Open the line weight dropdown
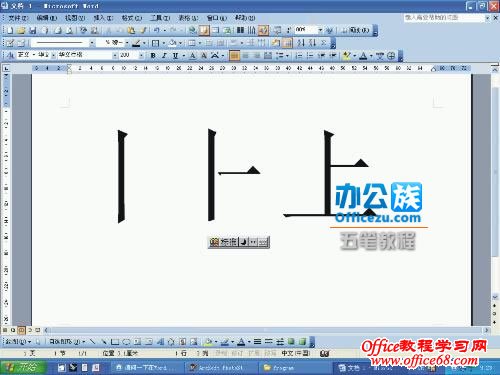Viewport: 500px width, 375px height. [127, 43]
